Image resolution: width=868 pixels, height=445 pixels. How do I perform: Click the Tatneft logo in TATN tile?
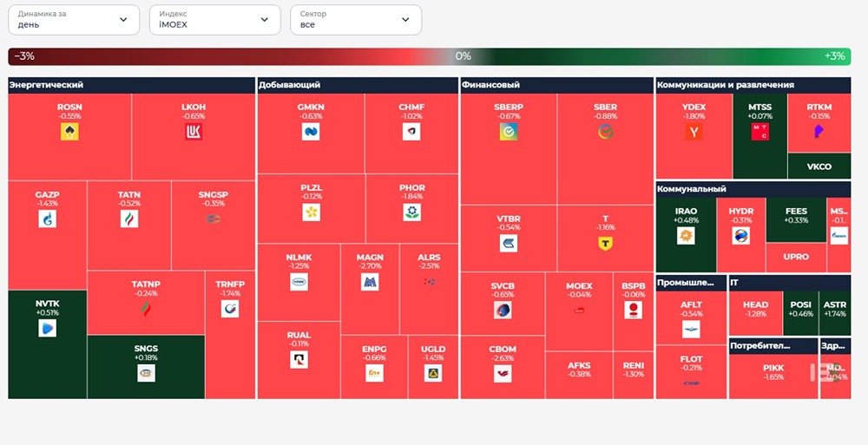[129, 219]
